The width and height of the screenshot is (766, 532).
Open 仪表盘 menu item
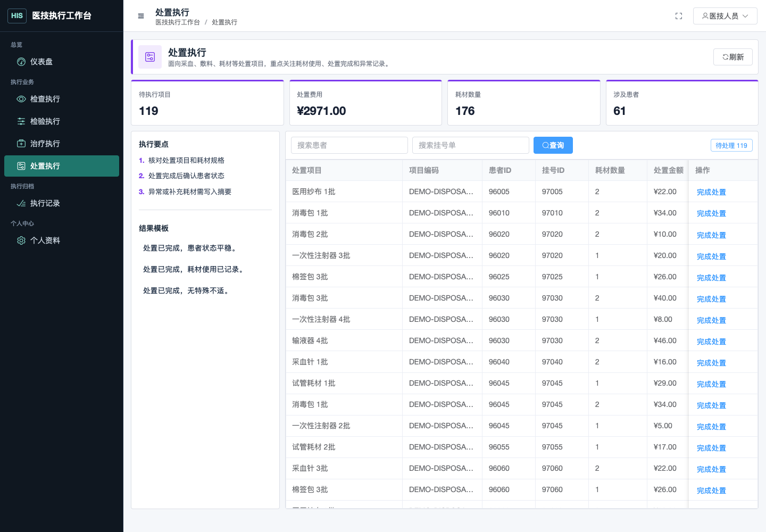point(62,62)
